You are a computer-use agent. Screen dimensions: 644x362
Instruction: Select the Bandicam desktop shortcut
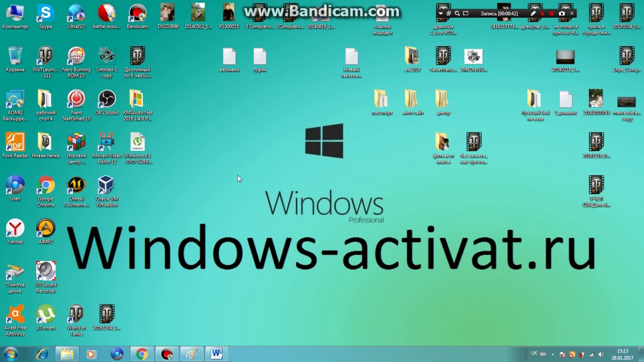[137, 17]
